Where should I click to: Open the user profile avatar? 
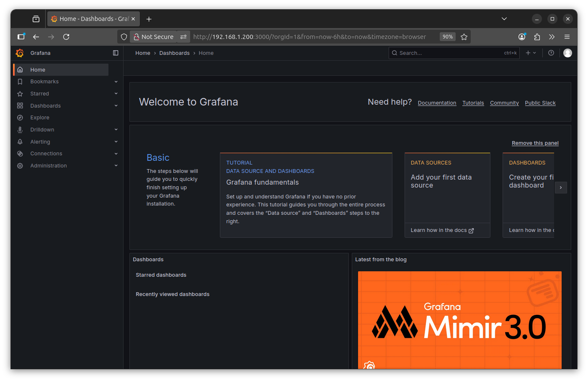pos(567,53)
